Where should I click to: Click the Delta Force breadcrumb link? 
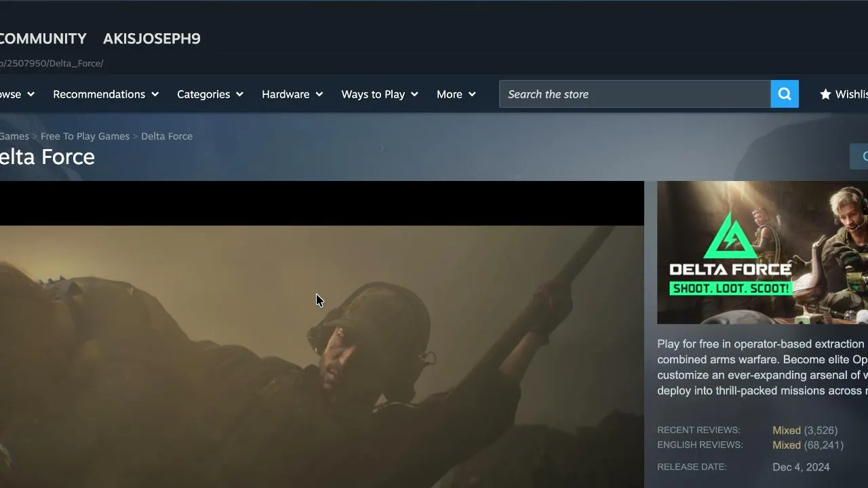[x=167, y=136]
